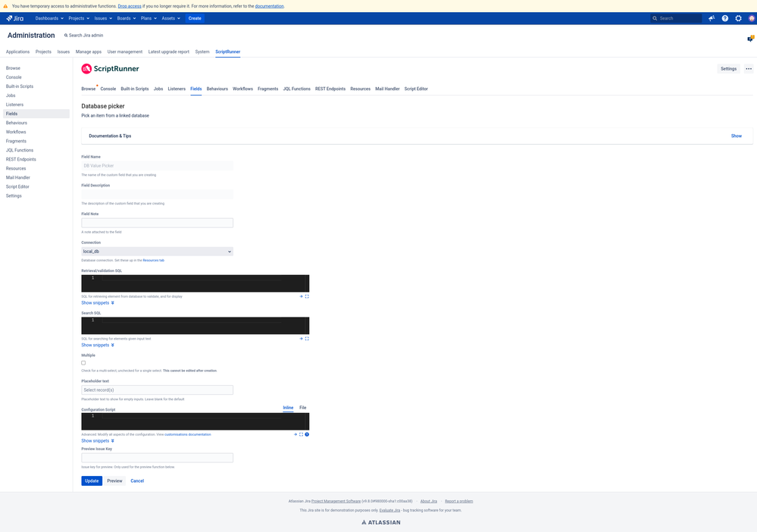Viewport: 757px width, 532px height.
Task: Open the Projects dropdown menu
Action: coord(79,18)
